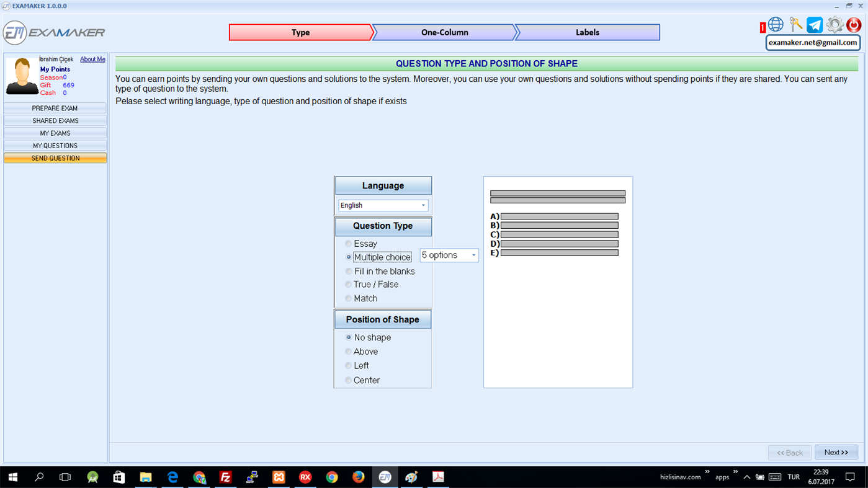Open XAMPP from the taskbar
The image size is (868, 488).
coord(279,477)
